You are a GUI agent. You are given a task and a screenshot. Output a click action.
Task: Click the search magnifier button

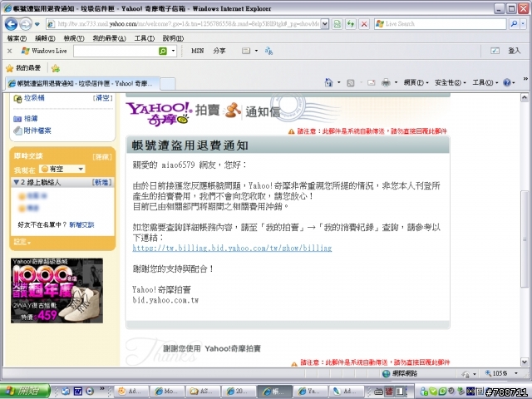pos(514,24)
